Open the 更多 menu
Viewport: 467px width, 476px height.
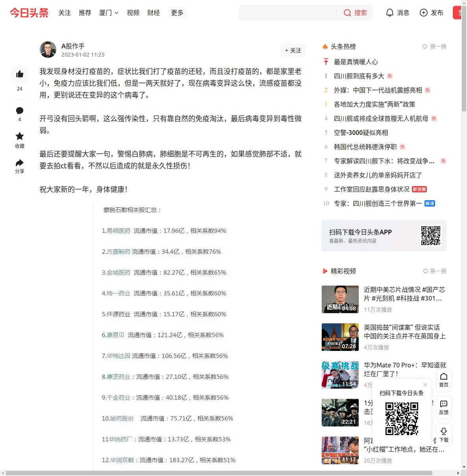pos(177,13)
